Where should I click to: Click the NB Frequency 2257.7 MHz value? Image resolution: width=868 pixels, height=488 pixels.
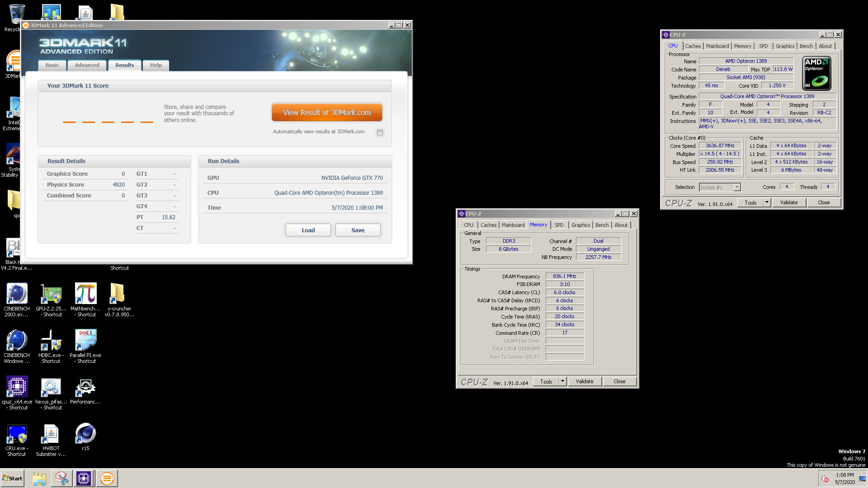click(598, 257)
